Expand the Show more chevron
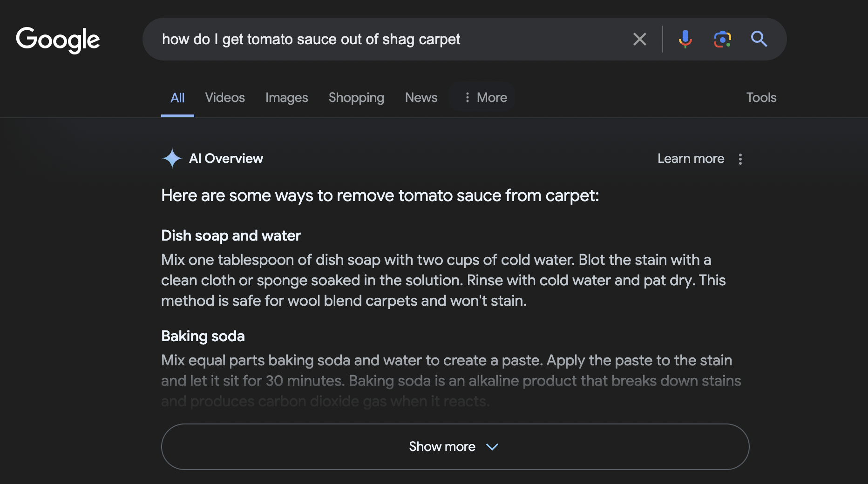868x484 pixels. tap(492, 447)
